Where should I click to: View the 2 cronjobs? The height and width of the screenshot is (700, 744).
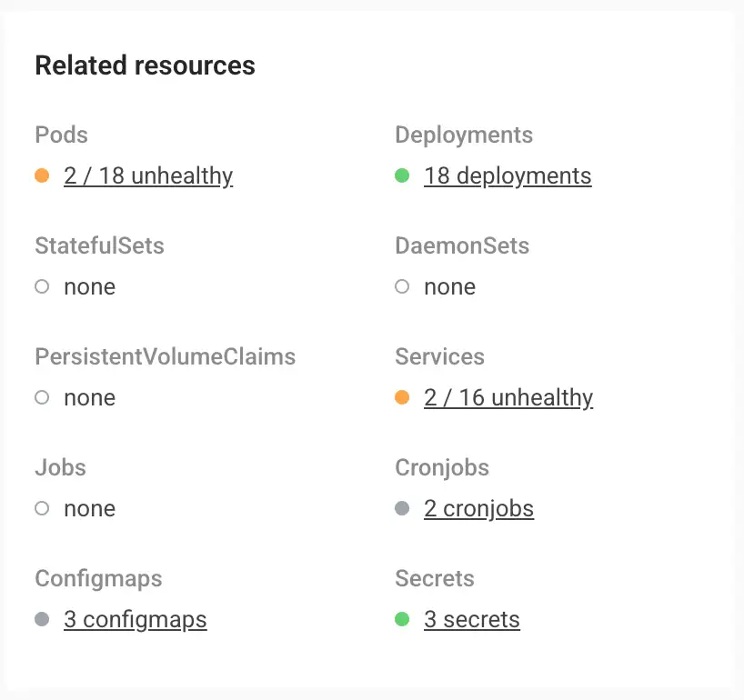478,508
